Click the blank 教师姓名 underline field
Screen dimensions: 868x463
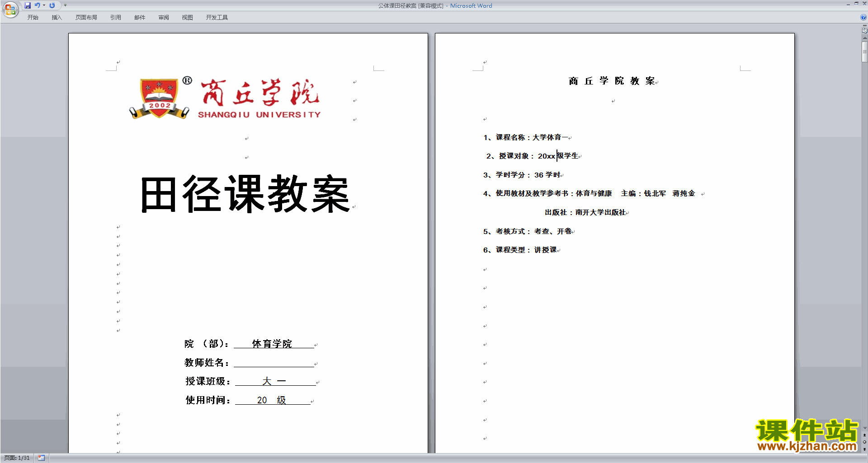pyautogui.click(x=274, y=363)
